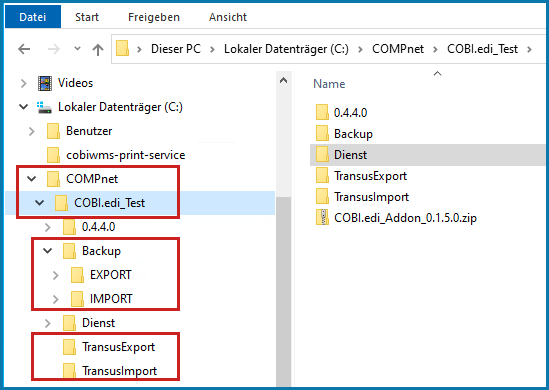Collapse the Backup folder in tree

click(48, 251)
